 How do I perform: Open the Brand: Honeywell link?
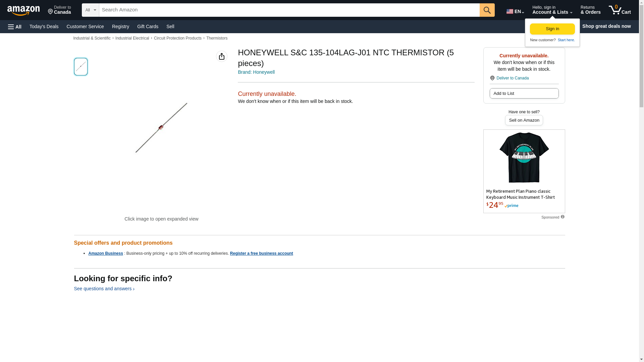point(256,72)
